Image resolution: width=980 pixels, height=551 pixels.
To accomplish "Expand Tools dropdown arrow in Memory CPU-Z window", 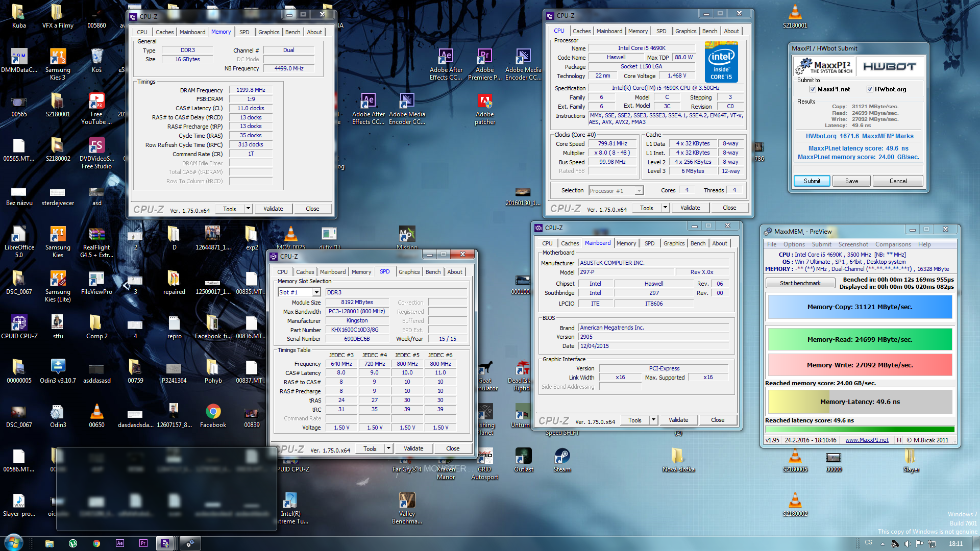I will point(248,209).
